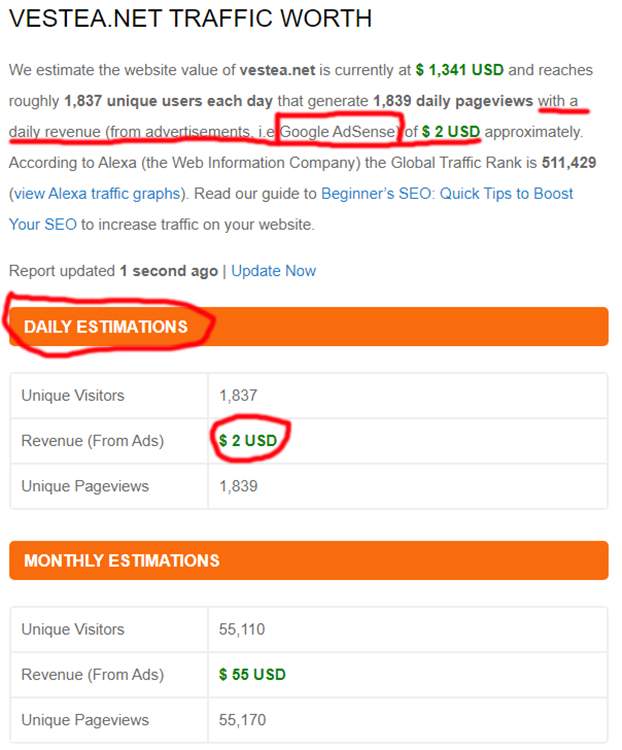The width and height of the screenshot is (622, 750).
Task: Click Unique Pageviews label in daily table
Action: click(x=85, y=486)
